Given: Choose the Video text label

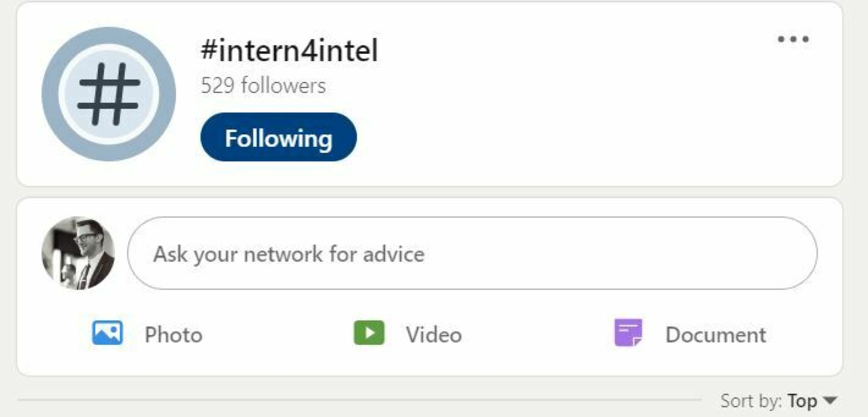Looking at the screenshot, I should click(x=434, y=335).
